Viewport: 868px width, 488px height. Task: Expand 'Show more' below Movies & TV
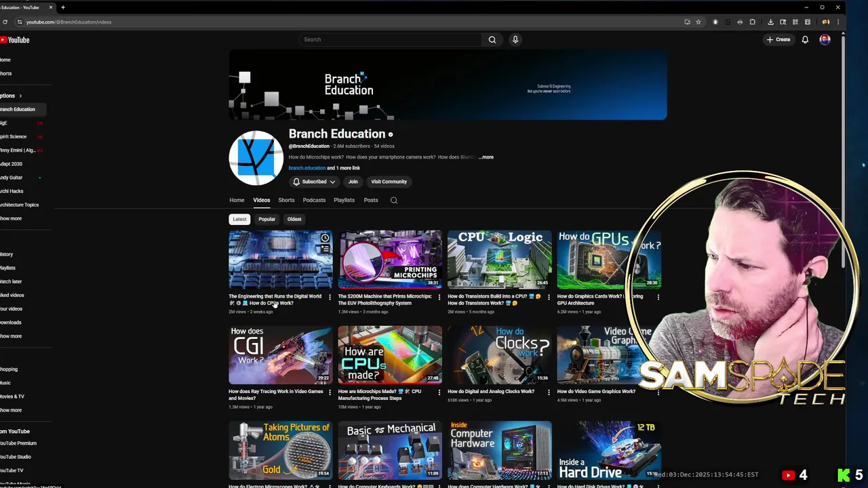tap(11, 410)
